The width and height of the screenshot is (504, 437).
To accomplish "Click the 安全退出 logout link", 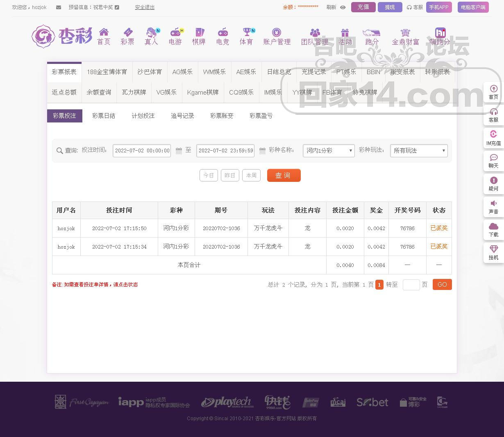I will 145,7.
